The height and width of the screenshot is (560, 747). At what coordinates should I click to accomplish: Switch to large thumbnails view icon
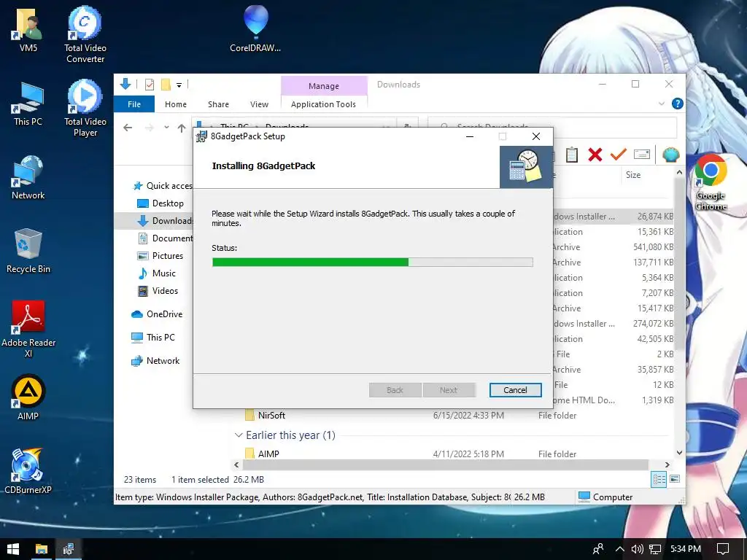[675, 479]
